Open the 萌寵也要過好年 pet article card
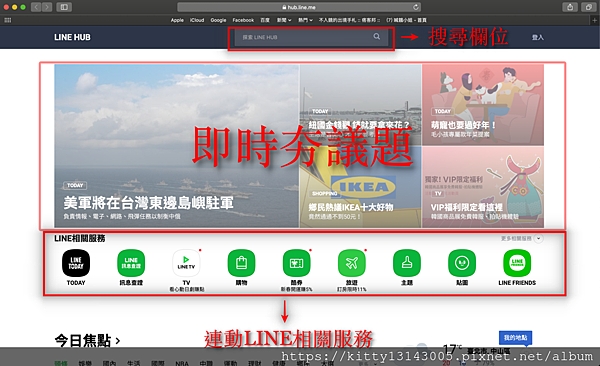 (483, 105)
